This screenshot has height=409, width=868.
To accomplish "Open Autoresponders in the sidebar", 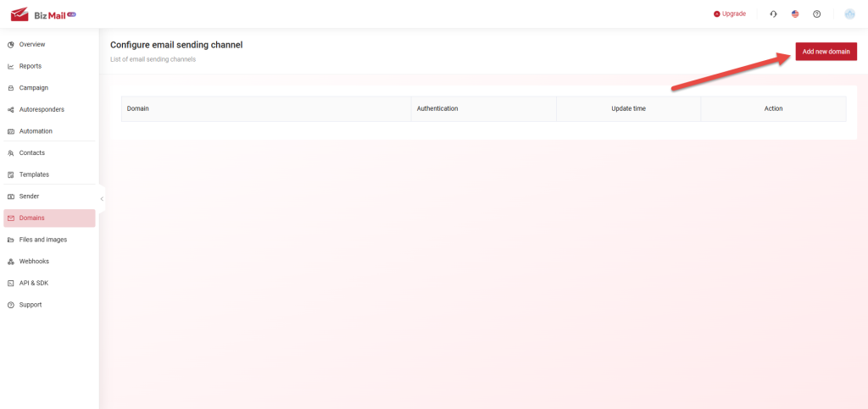I will click(x=42, y=109).
